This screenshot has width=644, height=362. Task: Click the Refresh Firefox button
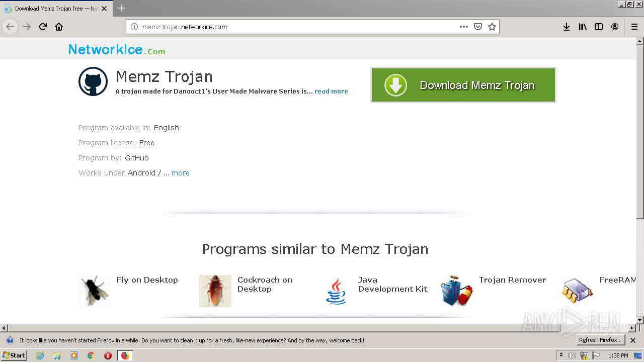(601, 340)
